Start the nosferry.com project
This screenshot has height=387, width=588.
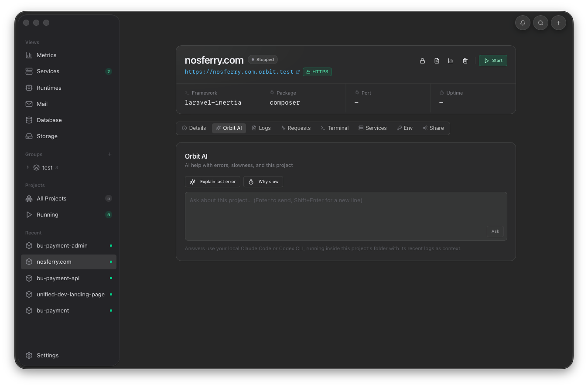(493, 61)
